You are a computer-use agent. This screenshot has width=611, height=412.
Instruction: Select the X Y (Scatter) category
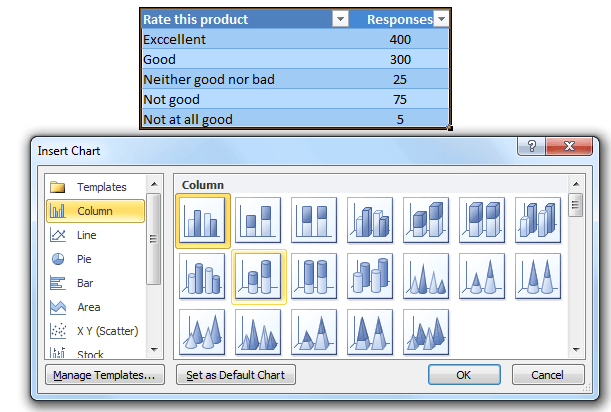pyautogui.click(x=95, y=331)
